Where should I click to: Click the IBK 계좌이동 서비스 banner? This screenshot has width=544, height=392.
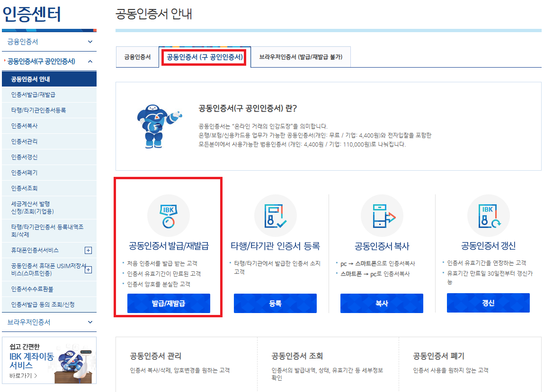(49, 360)
